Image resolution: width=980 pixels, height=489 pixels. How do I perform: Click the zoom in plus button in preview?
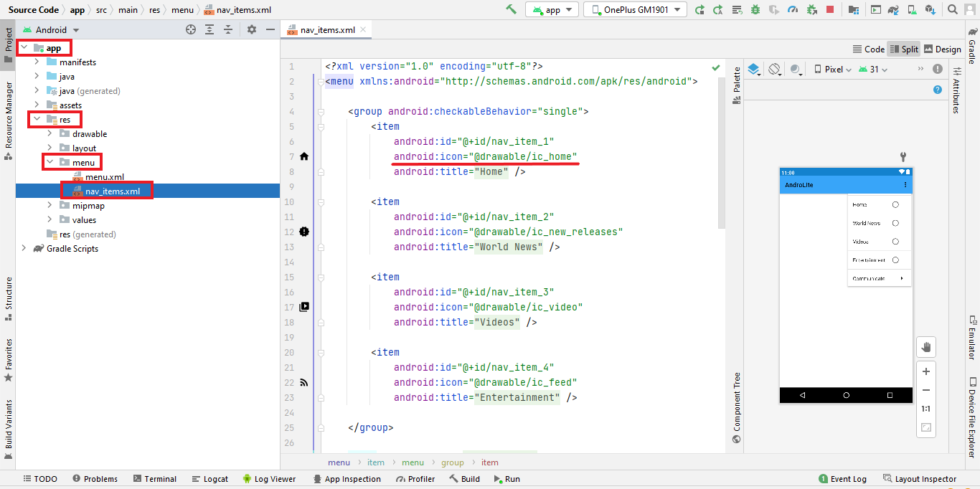(925, 371)
